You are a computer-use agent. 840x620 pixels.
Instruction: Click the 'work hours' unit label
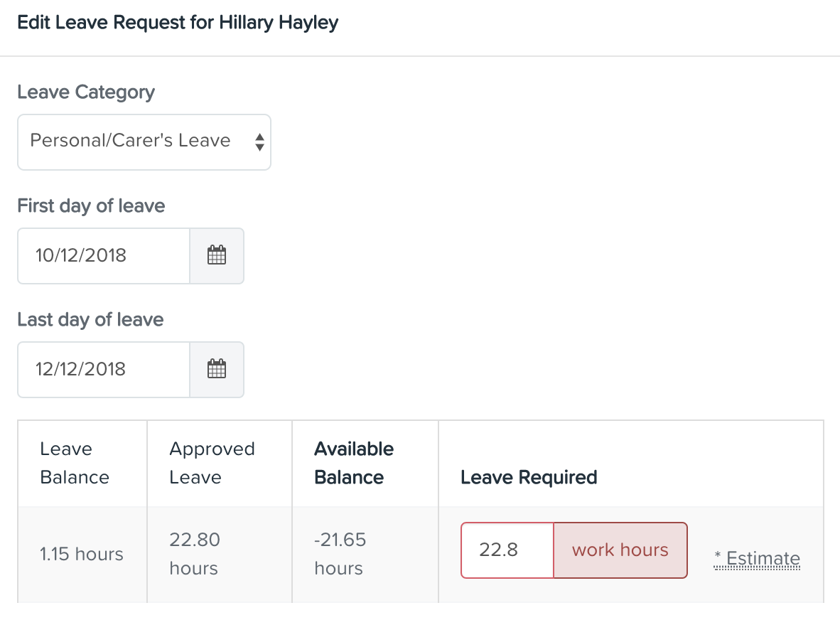[x=620, y=550]
